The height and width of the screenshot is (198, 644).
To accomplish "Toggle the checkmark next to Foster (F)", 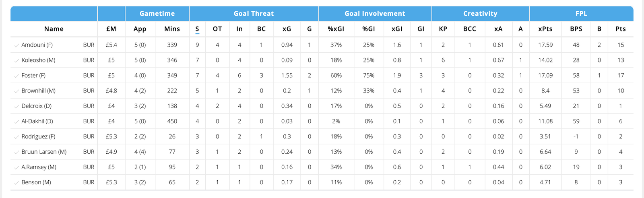I will [x=17, y=76].
